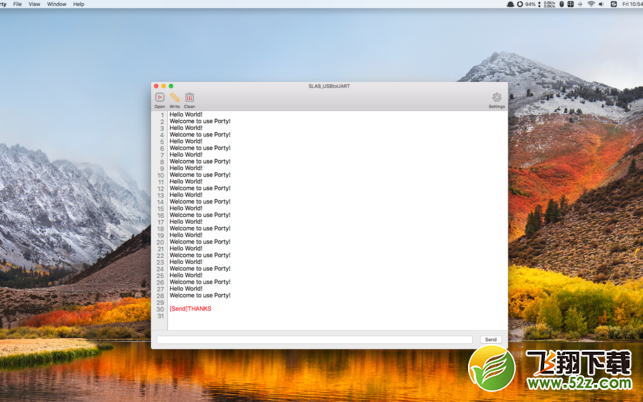Click line number 30 in gutter
Viewport: 643px width, 402px height.
(160, 309)
